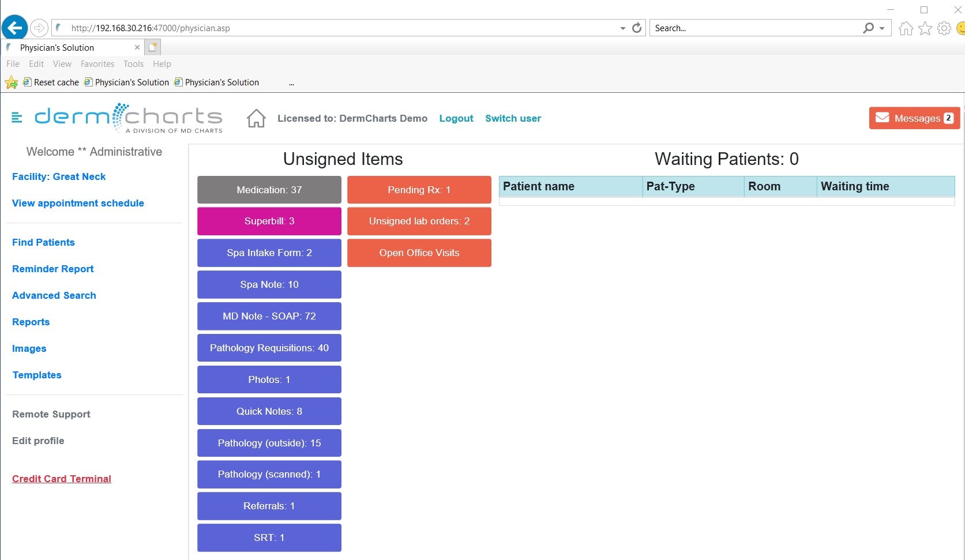The width and height of the screenshot is (965, 560).
Task: Open the Credit Card Terminal link
Action: [61, 478]
